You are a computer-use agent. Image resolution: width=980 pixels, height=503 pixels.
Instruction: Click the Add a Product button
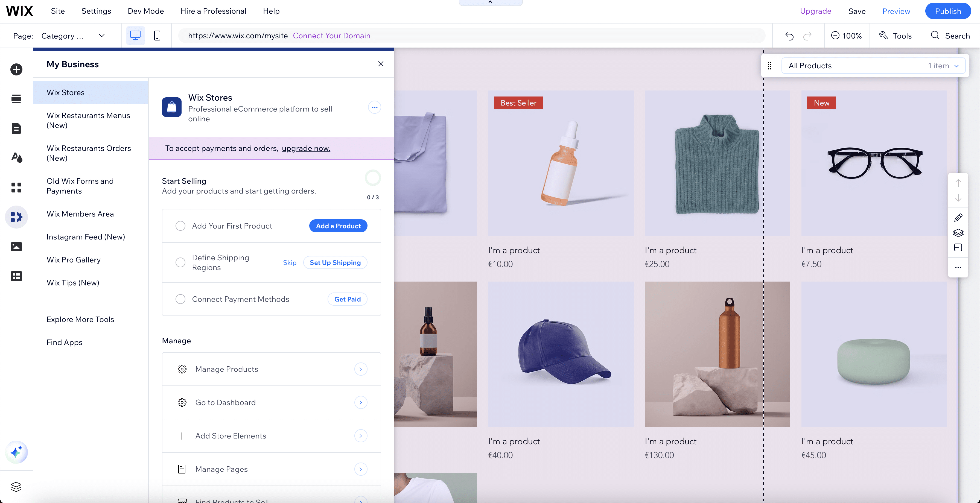(x=338, y=226)
